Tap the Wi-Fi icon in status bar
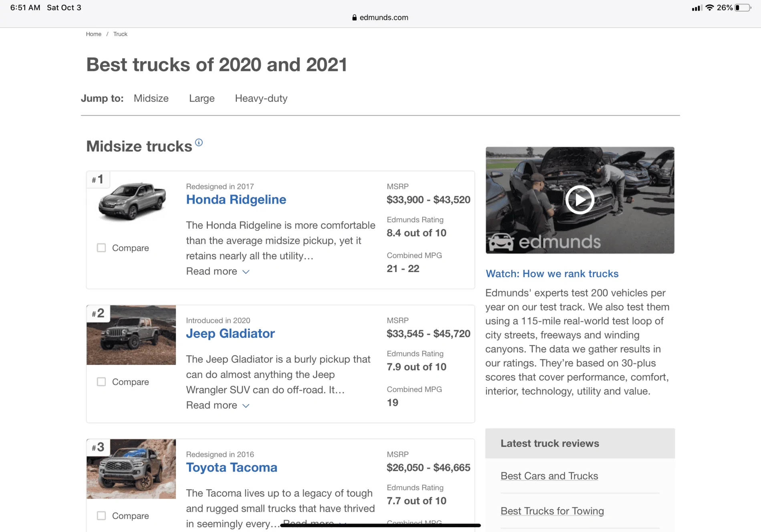761x532 pixels. pos(710,8)
